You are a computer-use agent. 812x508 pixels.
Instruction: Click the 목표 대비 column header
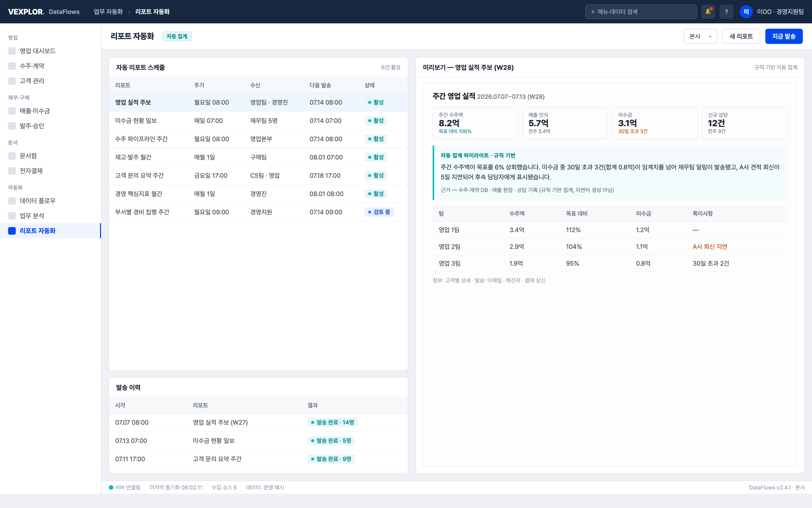577,214
